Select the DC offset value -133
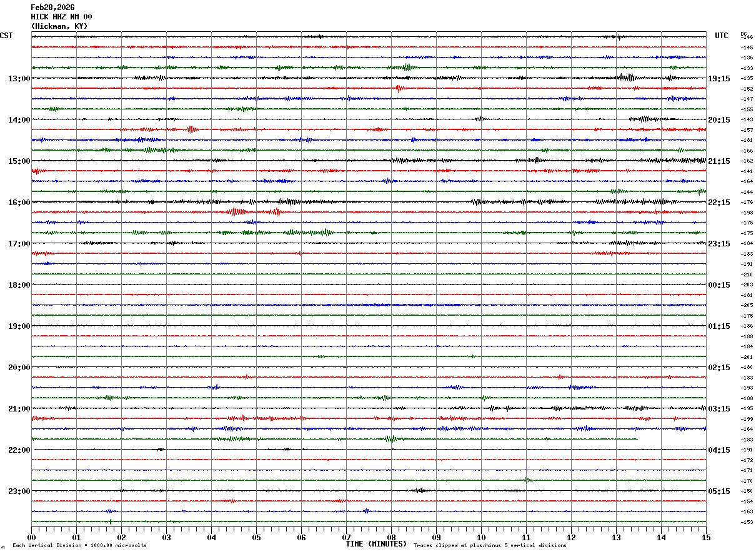 coord(747,68)
